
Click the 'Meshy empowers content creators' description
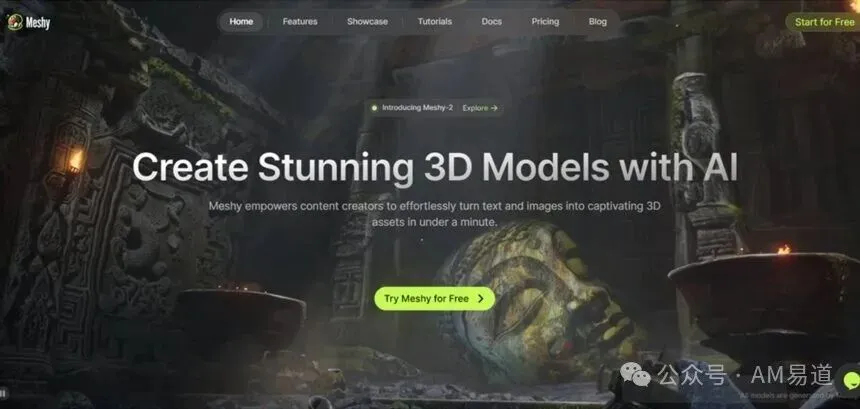(435, 214)
